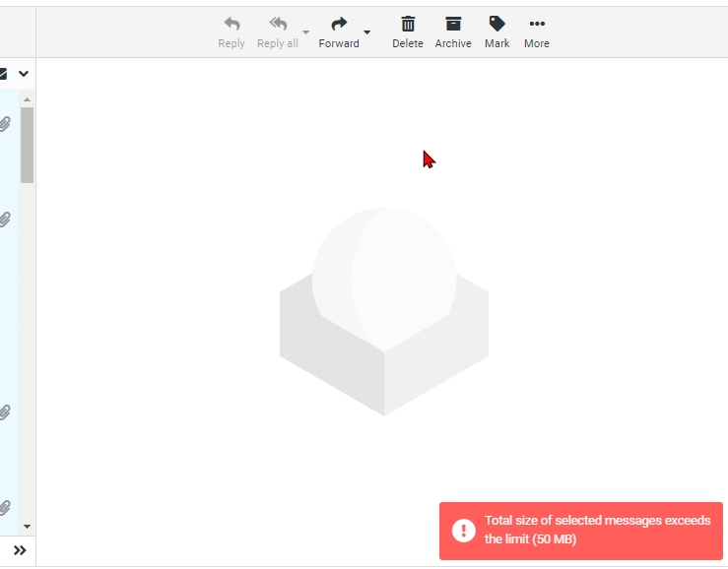Delete the selected messages
The width and height of the screenshot is (728, 569).
(408, 32)
